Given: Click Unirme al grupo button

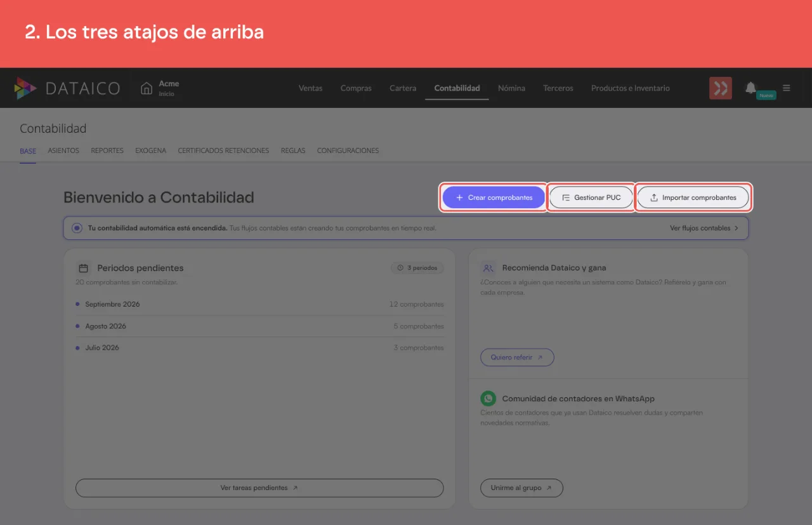Looking at the screenshot, I should (521, 488).
